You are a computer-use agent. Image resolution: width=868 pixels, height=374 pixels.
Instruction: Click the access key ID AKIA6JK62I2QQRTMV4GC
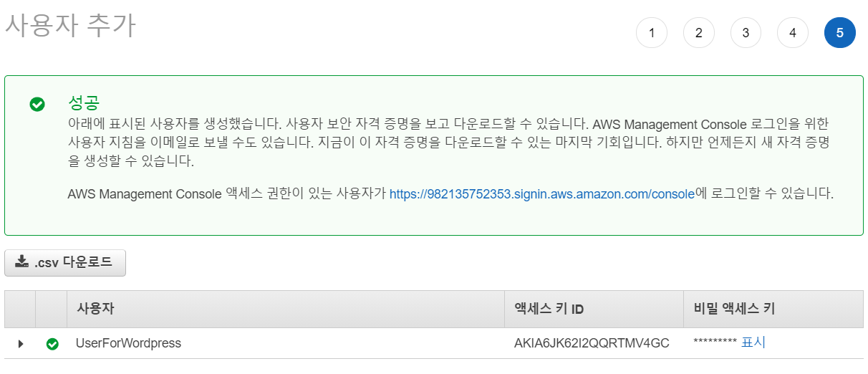tap(592, 343)
